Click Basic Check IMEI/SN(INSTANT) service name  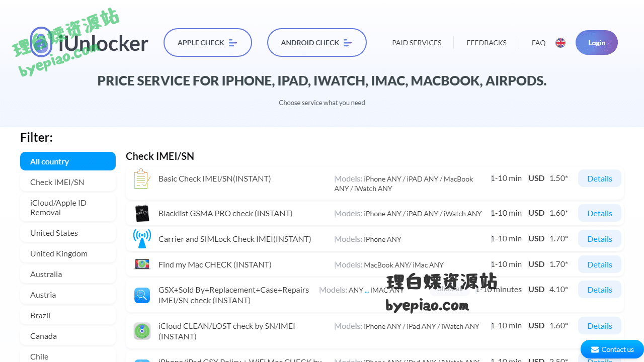click(215, 178)
